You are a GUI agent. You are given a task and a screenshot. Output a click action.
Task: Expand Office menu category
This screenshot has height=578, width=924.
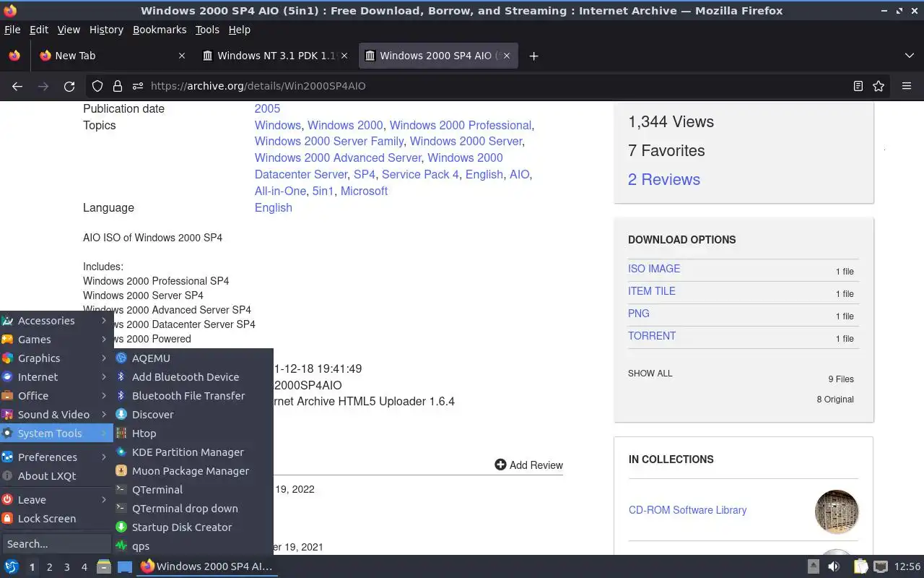click(x=56, y=395)
